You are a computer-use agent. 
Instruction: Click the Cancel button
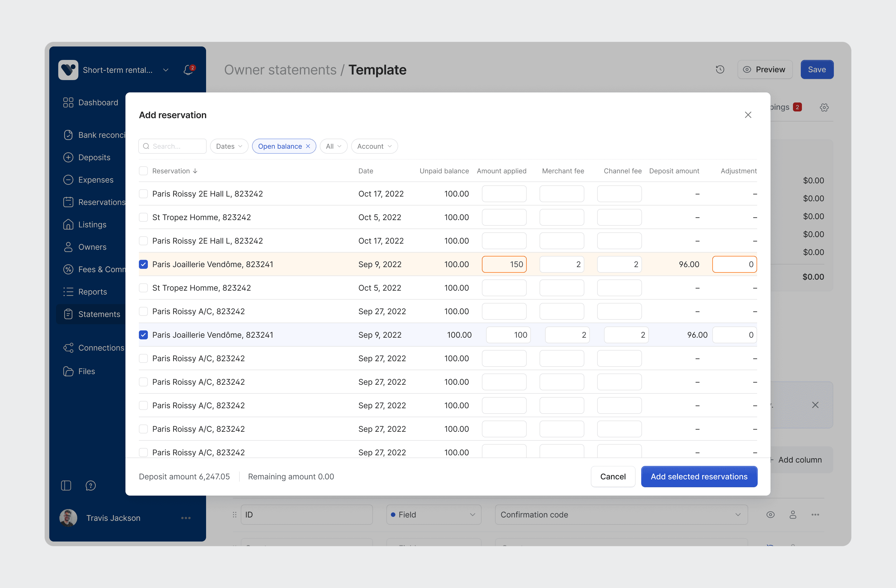pos(613,477)
